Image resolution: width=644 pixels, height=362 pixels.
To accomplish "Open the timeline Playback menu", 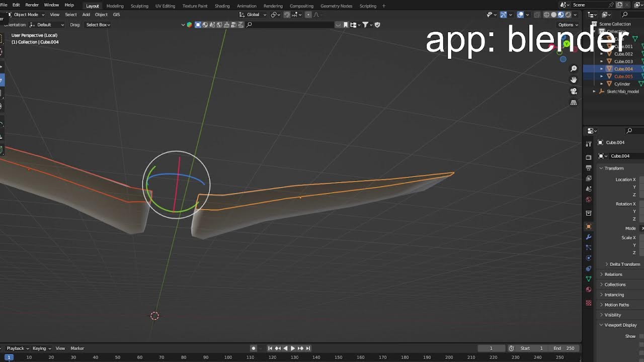I will [18, 348].
